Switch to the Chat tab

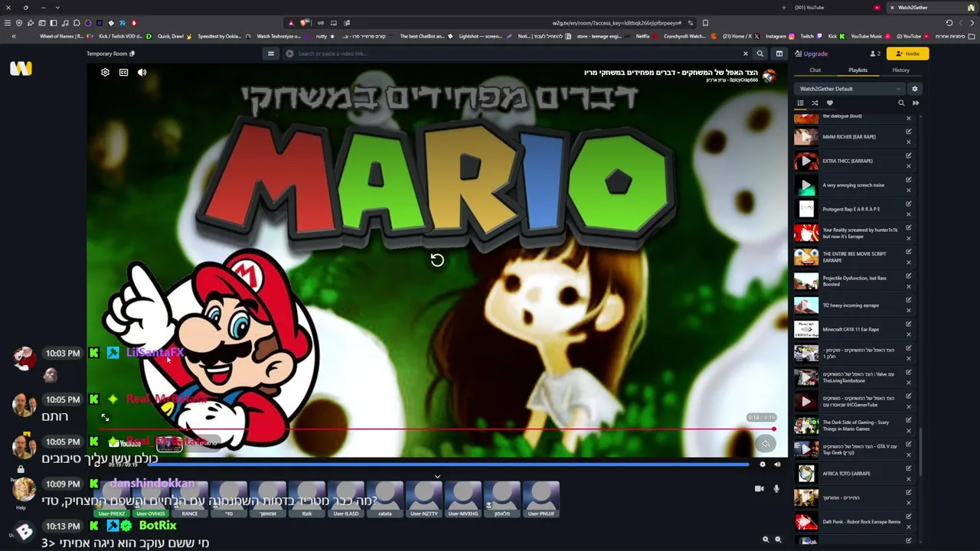click(x=815, y=70)
